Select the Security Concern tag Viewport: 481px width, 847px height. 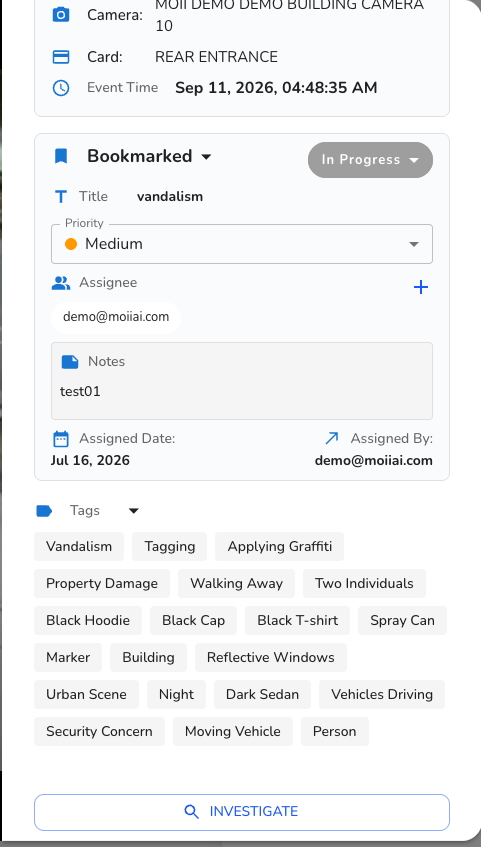(99, 731)
